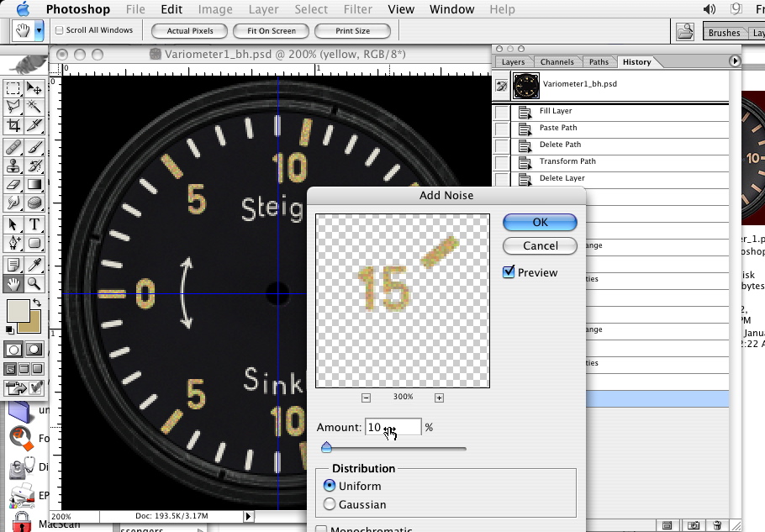Click the Fit On Screen button

pos(271,31)
